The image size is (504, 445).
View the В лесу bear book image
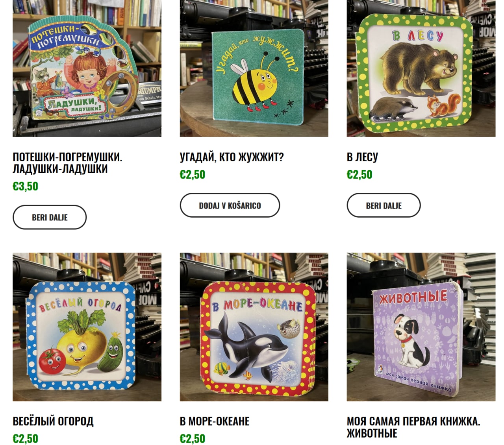click(x=421, y=68)
